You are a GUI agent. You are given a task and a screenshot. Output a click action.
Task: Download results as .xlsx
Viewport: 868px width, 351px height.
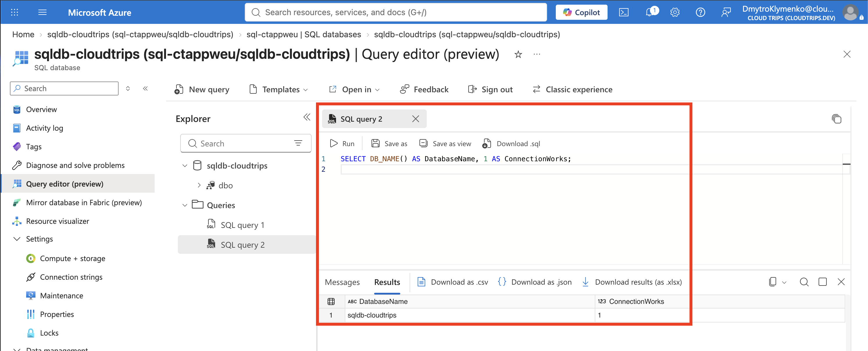click(632, 282)
